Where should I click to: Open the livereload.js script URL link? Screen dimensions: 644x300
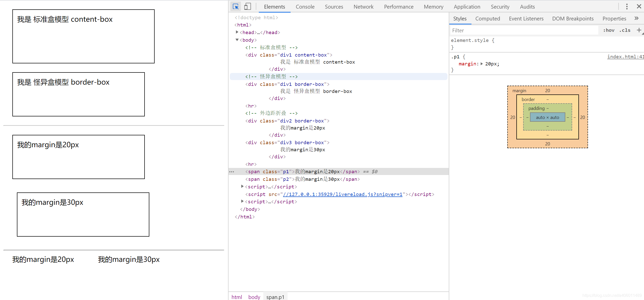(x=343, y=194)
